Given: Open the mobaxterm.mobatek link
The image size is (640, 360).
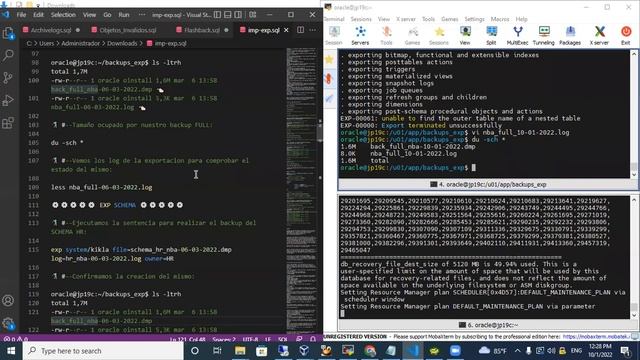Looking at the screenshot, I should click(x=597, y=337).
